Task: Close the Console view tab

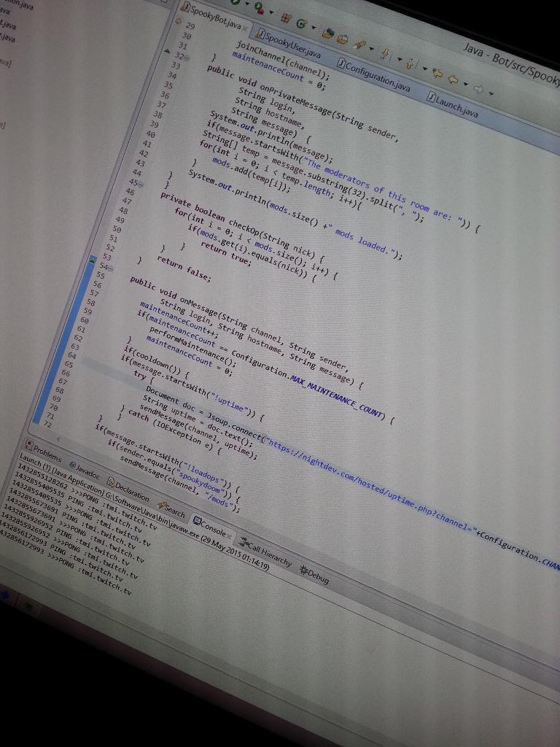Action: coord(230,537)
